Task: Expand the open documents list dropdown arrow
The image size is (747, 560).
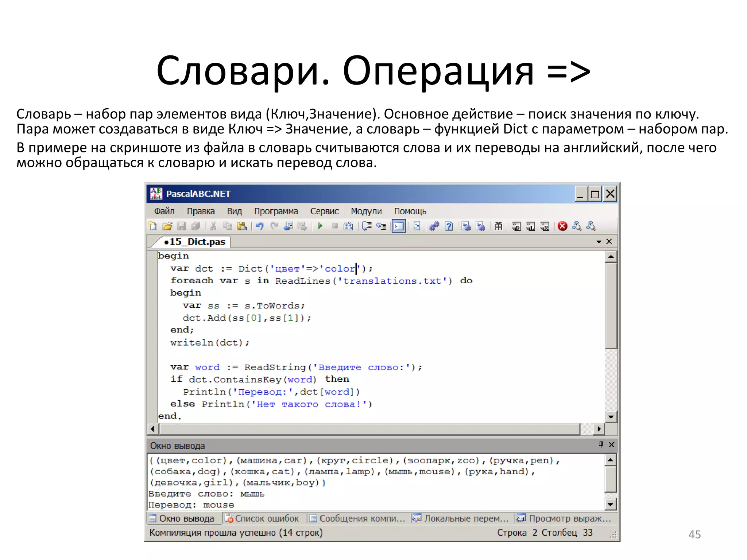Action: pos(599,242)
